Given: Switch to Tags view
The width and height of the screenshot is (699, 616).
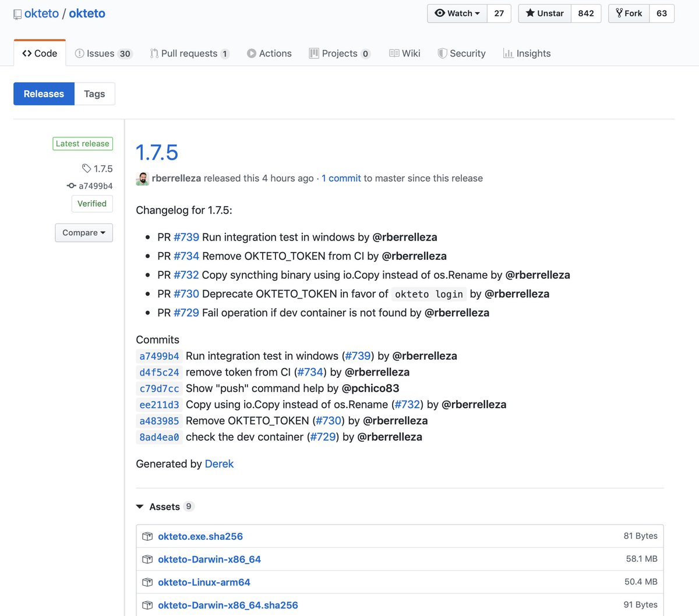Looking at the screenshot, I should [x=94, y=94].
